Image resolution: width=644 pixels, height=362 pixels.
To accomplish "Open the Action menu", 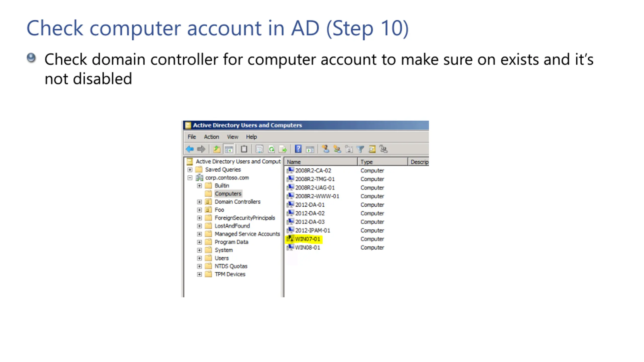I will [x=211, y=137].
